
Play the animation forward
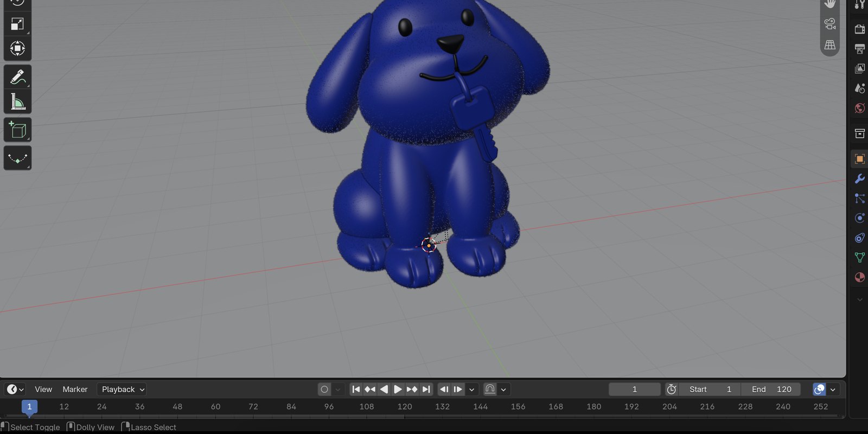tap(398, 390)
